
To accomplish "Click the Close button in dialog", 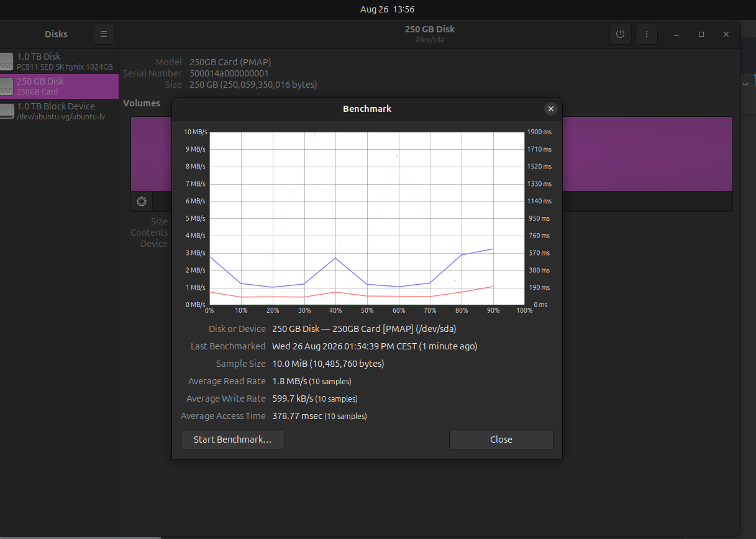I will tap(501, 440).
